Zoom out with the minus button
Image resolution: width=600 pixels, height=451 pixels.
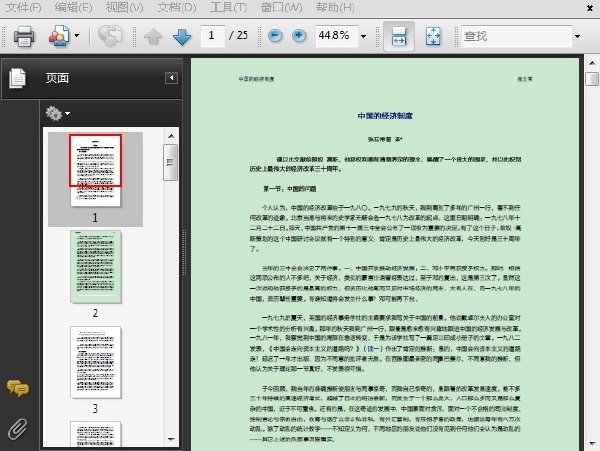(275, 36)
